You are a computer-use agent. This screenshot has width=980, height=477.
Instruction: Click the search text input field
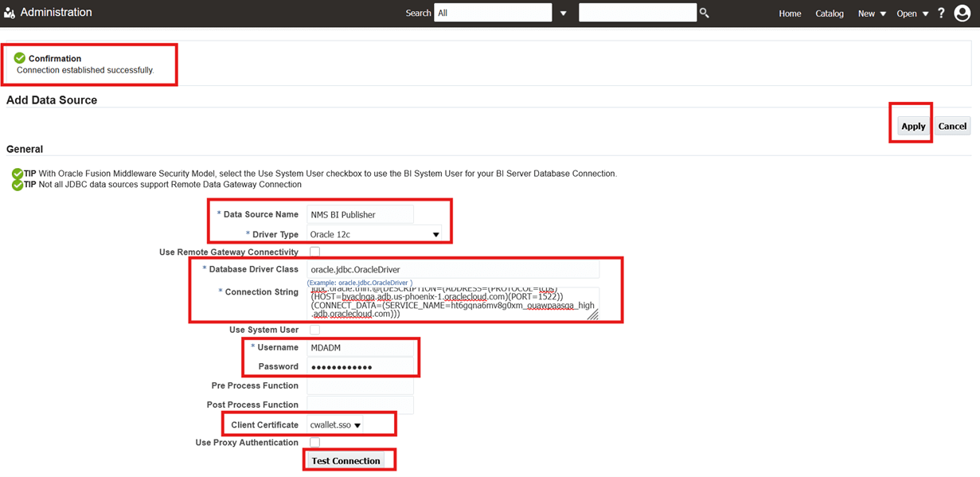click(638, 13)
